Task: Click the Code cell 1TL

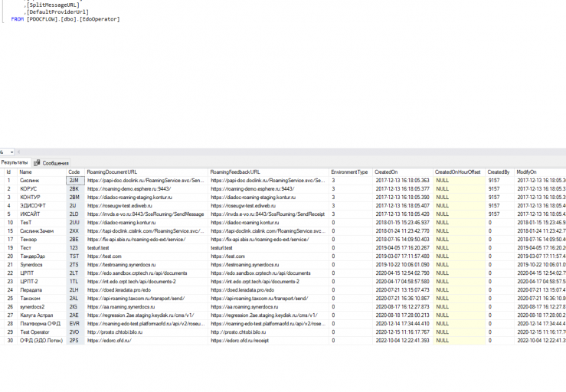Action: [76, 282]
